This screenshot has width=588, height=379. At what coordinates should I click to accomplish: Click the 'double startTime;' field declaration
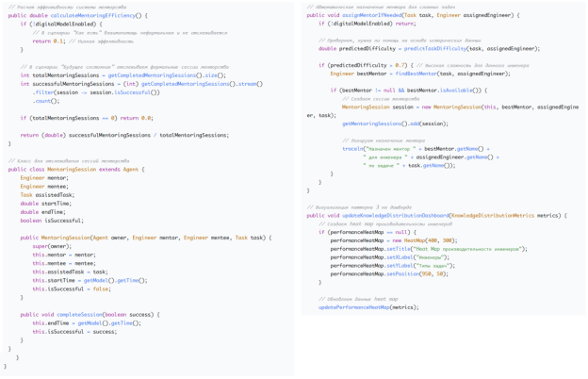click(x=43, y=204)
